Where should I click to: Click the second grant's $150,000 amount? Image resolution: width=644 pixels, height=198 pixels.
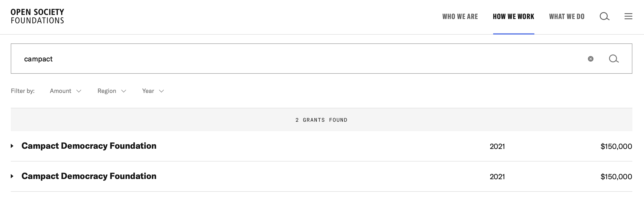click(616, 177)
